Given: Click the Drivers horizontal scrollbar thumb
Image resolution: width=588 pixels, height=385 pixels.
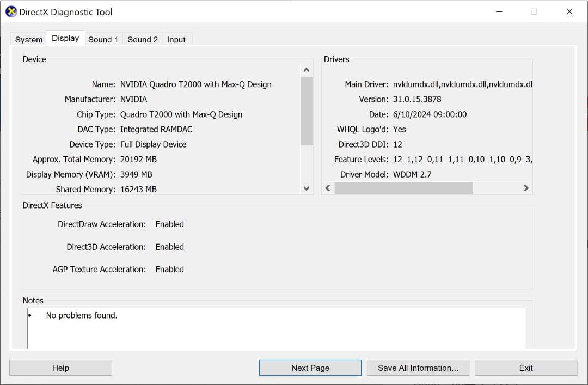Looking at the screenshot, I should coord(403,187).
